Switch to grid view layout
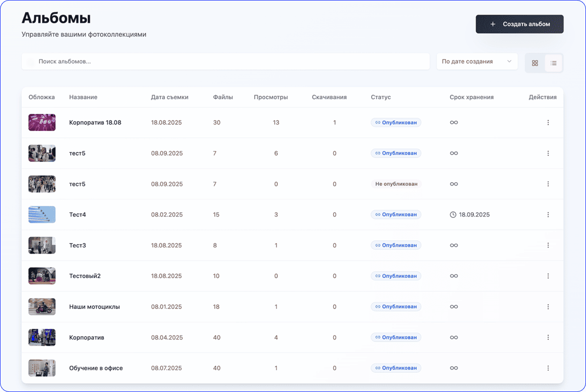 pyautogui.click(x=535, y=63)
